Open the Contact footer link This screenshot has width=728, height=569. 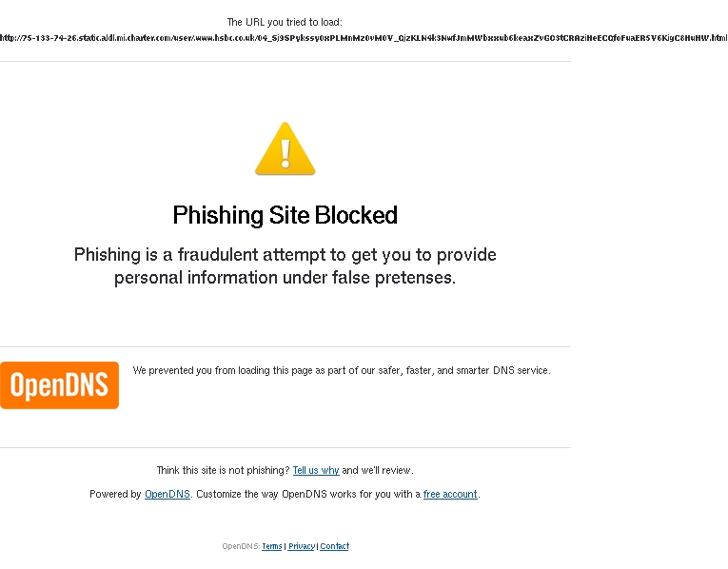tap(334, 546)
